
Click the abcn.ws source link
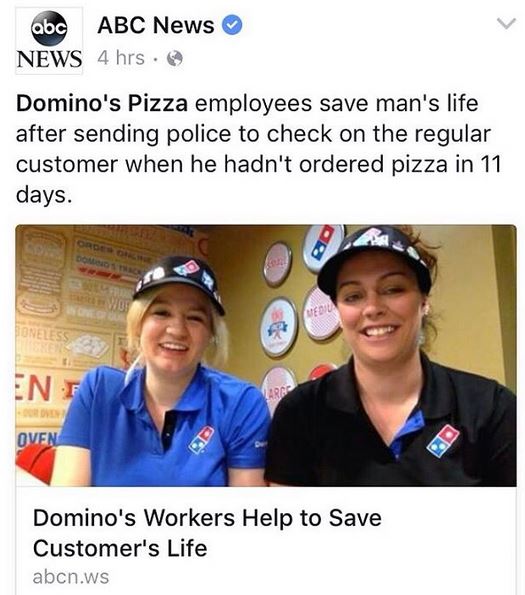click(x=71, y=577)
